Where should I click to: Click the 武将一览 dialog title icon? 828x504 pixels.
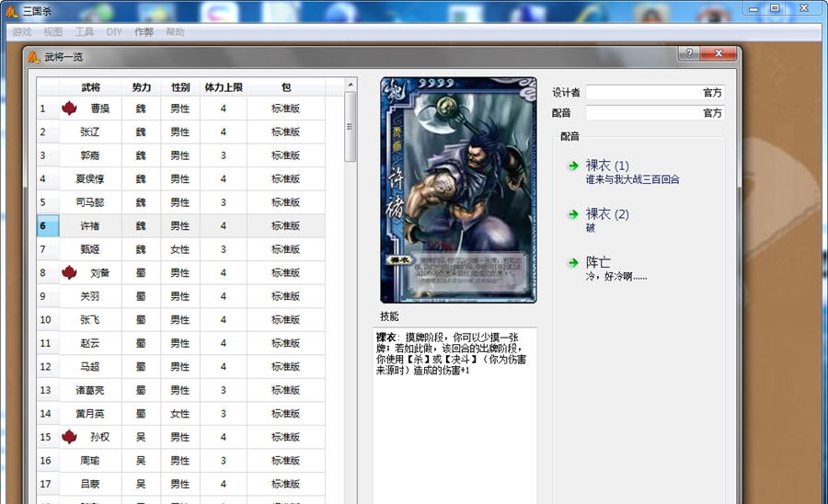[34, 57]
